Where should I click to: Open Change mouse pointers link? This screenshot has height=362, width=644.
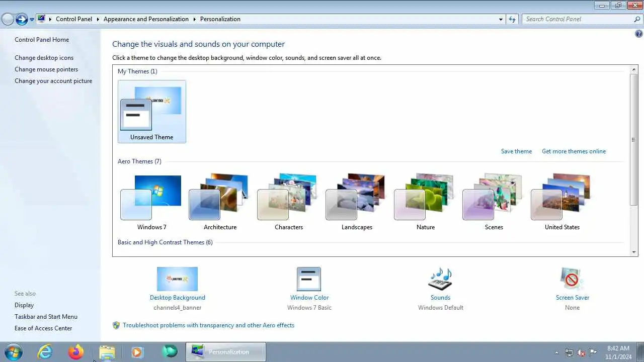46,69
